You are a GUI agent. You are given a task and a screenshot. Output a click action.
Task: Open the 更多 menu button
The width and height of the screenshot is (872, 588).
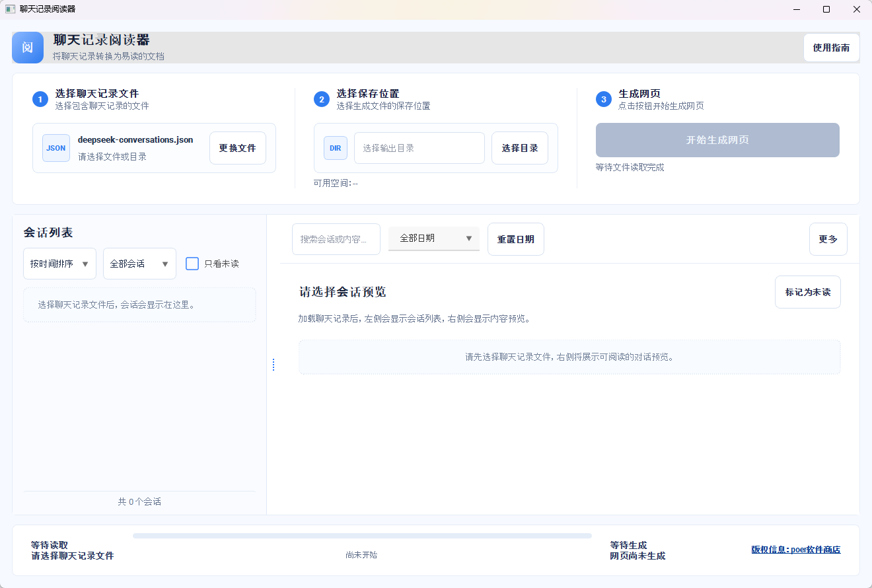828,239
